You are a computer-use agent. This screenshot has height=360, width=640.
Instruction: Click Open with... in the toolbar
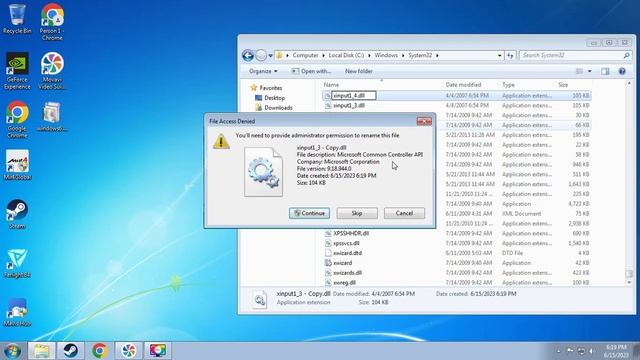[x=311, y=71]
